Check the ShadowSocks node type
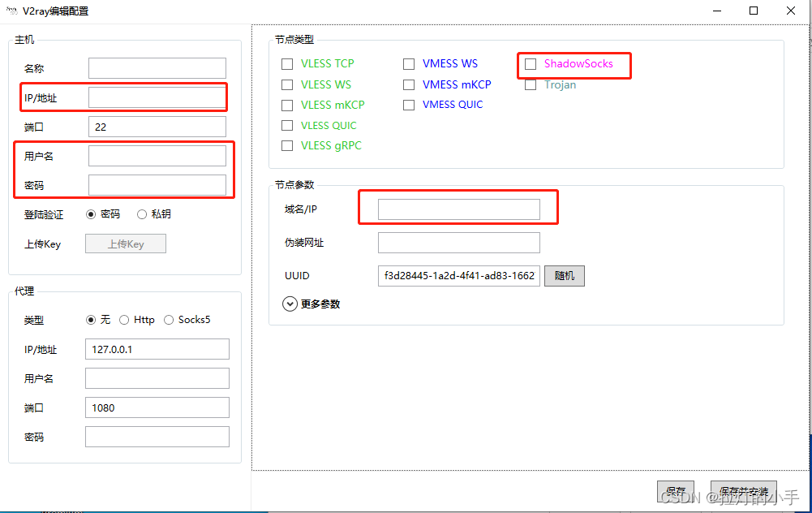Viewport: 812px width, 513px height. (x=531, y=64)
